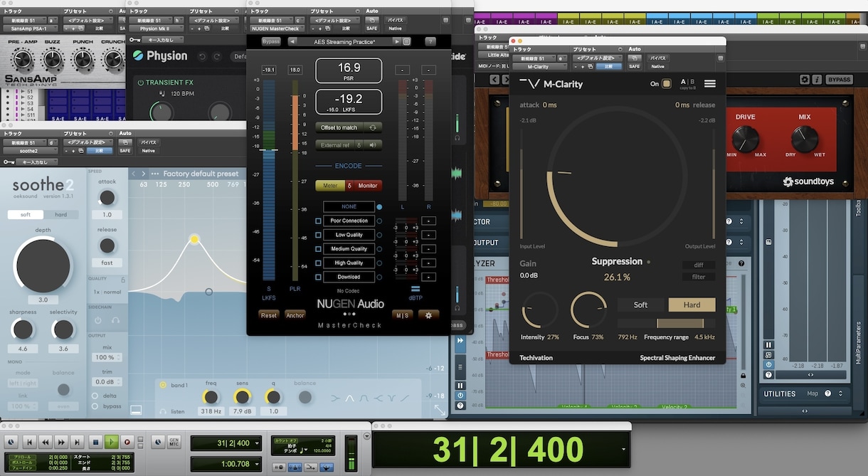Open the soothe2 preset three-dots menu
Image resolution: width=868 pixels, height=476 pixels.
[x=155, y=174]
